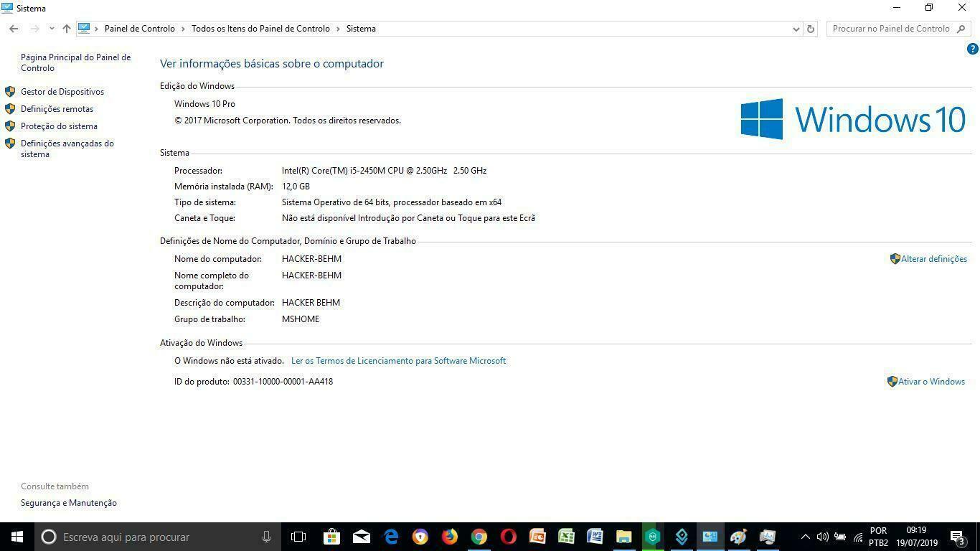Click Alterar definições for computer name
The image size is (980, 551).
[x=933, y=259]
